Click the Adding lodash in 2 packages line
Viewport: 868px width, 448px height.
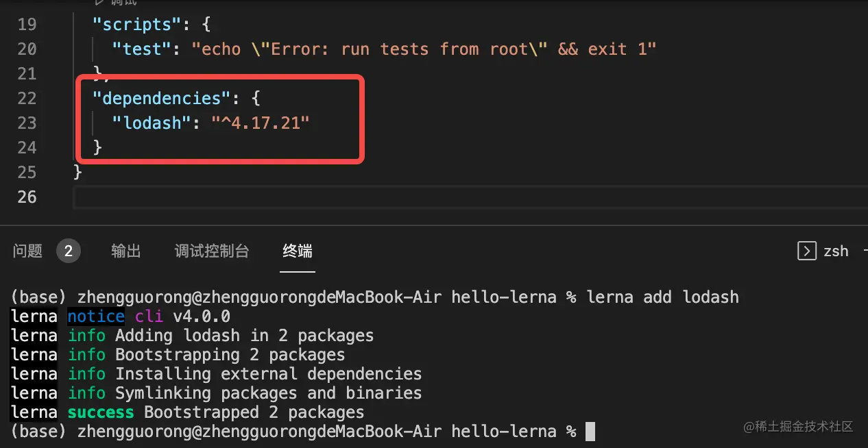pos(193,336)
